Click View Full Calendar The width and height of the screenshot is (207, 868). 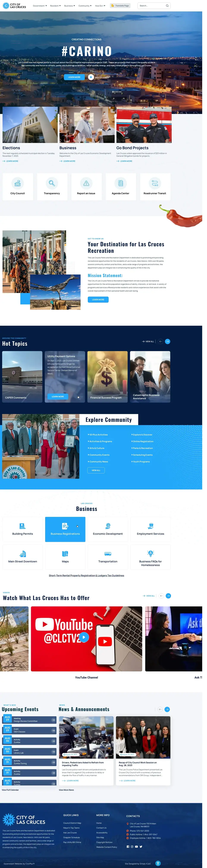coord(10,790)
